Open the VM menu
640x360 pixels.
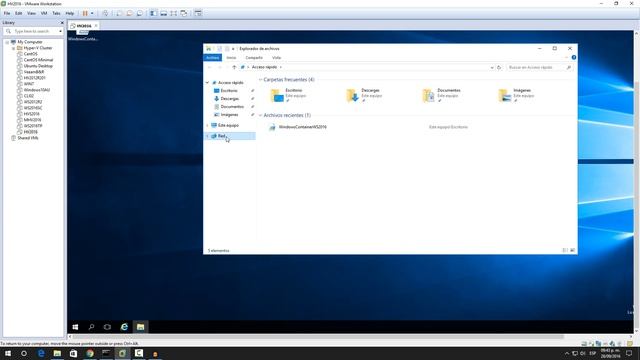[44, 13]
